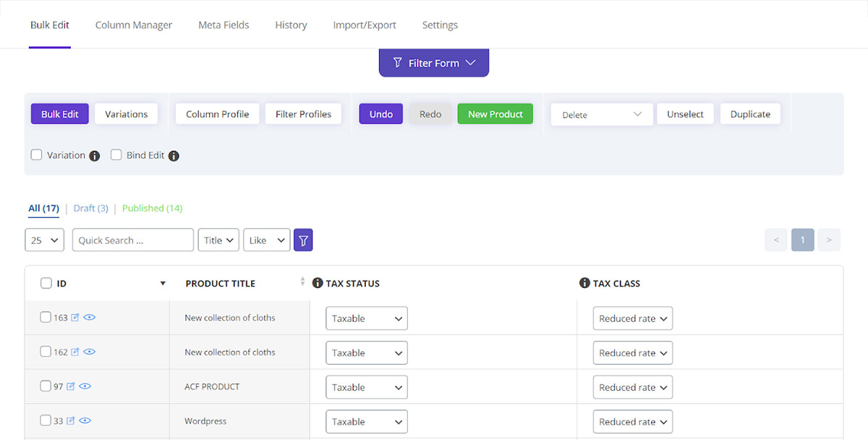Go to the previous page arrow
Screen dimensions: 868x440
click(776, 240)
